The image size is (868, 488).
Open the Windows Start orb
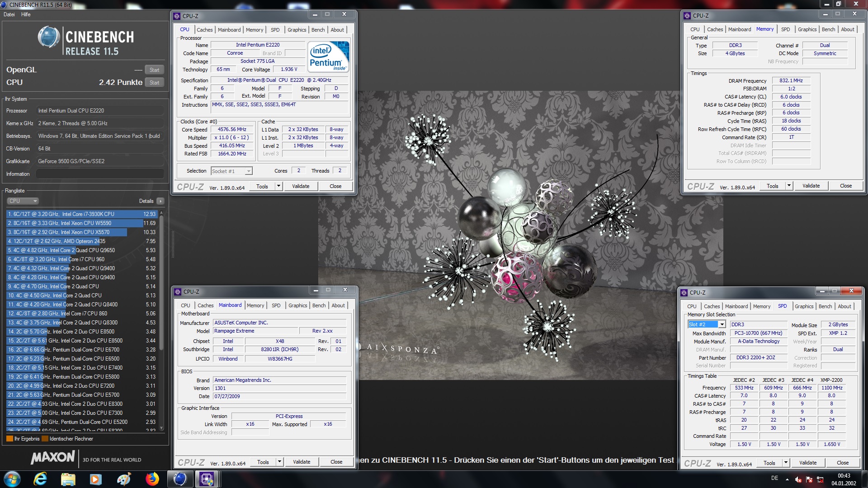click(12, 479)
